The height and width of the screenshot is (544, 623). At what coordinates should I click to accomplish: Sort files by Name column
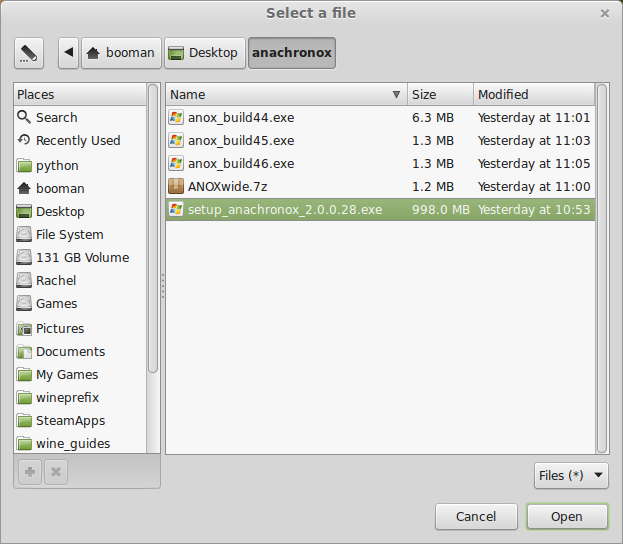pos(286,95)
